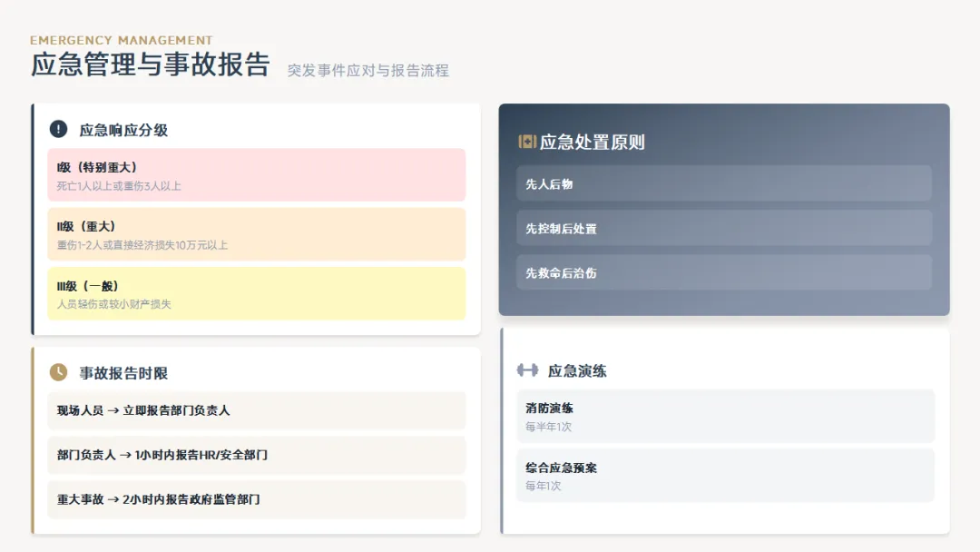
Task: Select the I级（特别重大）pink card
Action: (256, 175)
